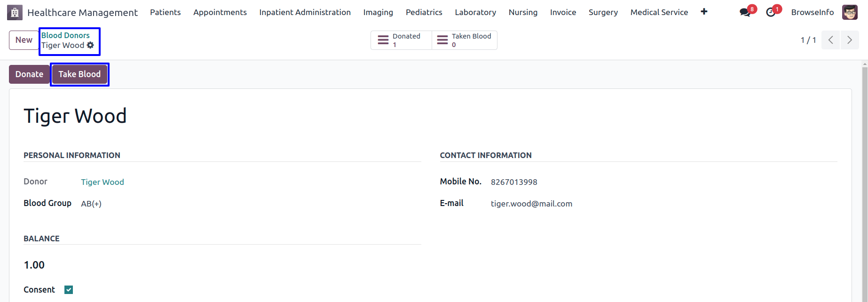Open the Laboratory menu
The width and height of the screenshot is (868, 302).
pyautogui.click(x=475, y=12)
